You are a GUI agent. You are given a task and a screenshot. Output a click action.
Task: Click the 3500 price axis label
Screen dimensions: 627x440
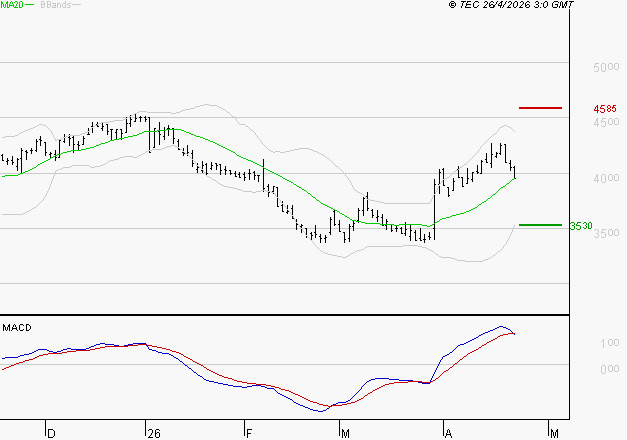coord(606,233)
